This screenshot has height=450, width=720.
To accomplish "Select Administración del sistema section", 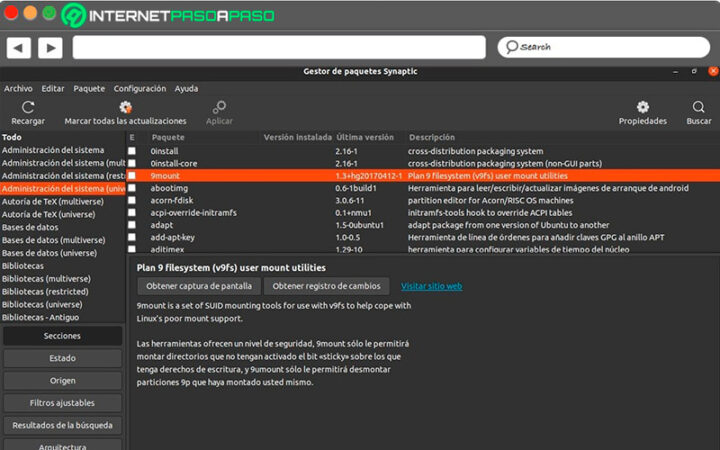I will 53,150.
